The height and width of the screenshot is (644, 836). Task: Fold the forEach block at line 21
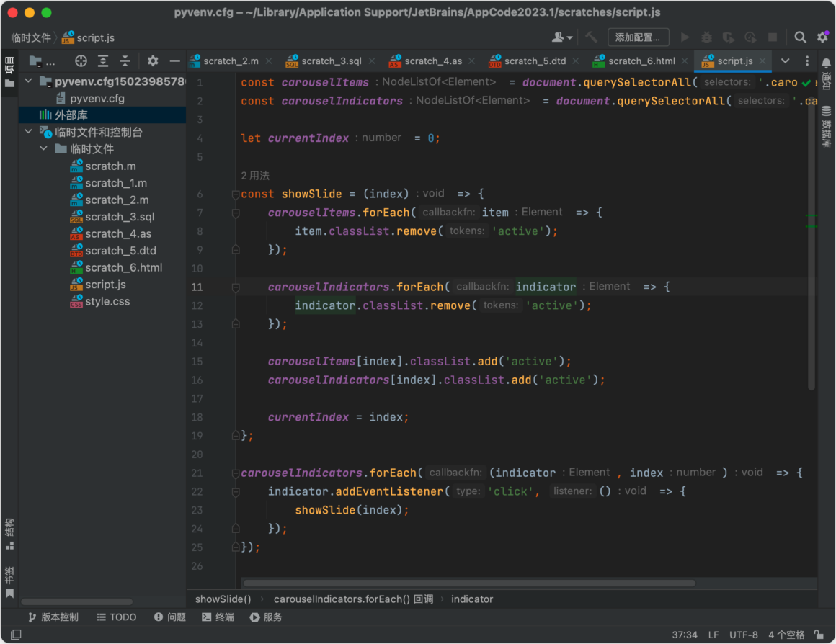pos(235,473)
